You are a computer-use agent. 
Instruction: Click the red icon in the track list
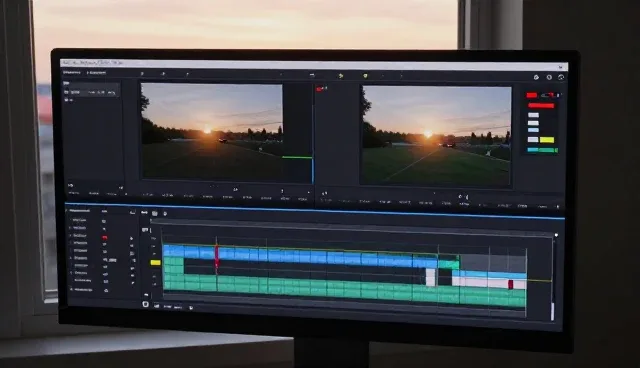tap(104, 237)
